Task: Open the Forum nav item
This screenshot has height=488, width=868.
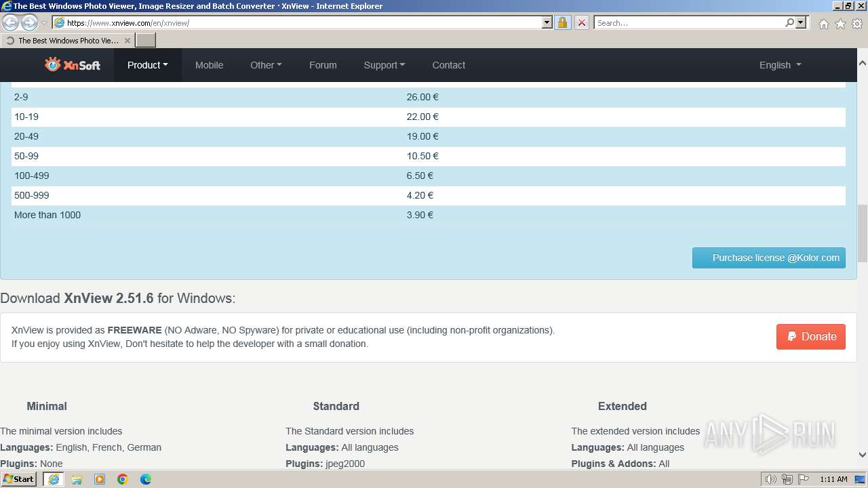Action: click(x=323, y=65)
